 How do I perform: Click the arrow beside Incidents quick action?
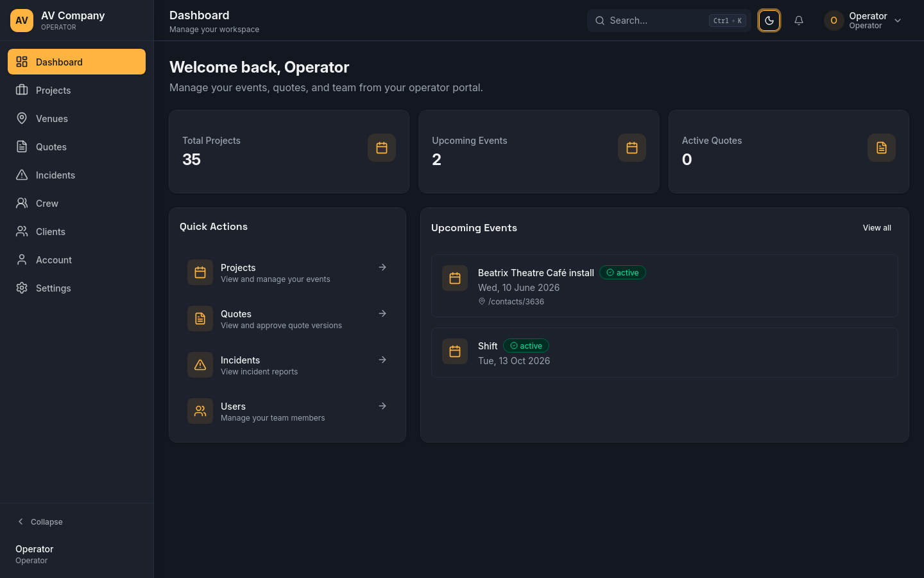point(382,360)
